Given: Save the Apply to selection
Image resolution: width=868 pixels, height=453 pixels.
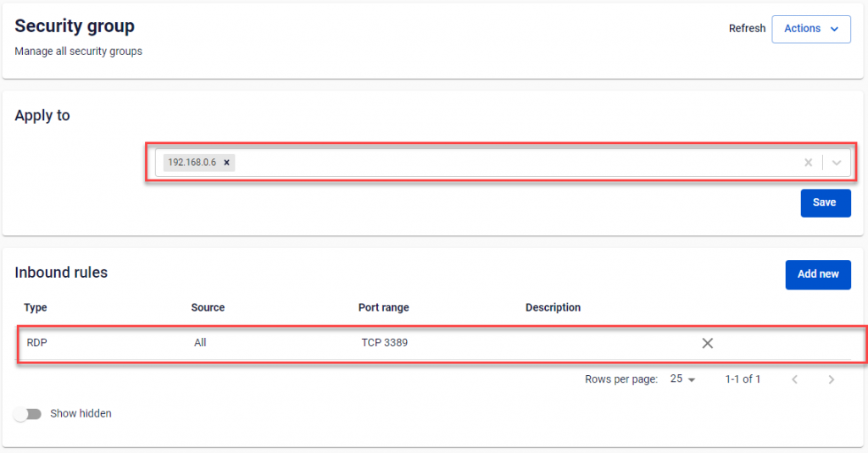Looking at the screenshot, I should pyautogui.click(x=825, y=203).
